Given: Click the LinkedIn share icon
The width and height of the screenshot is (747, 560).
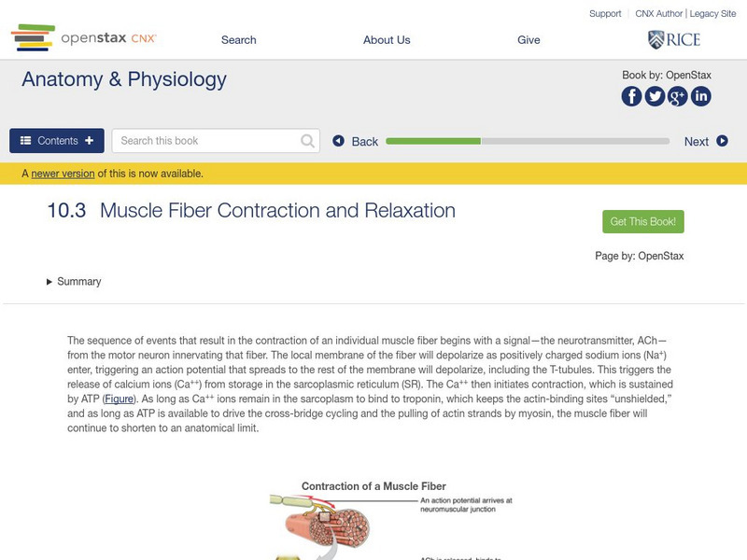Looking at the screenshot, I should tap(700, 96).
